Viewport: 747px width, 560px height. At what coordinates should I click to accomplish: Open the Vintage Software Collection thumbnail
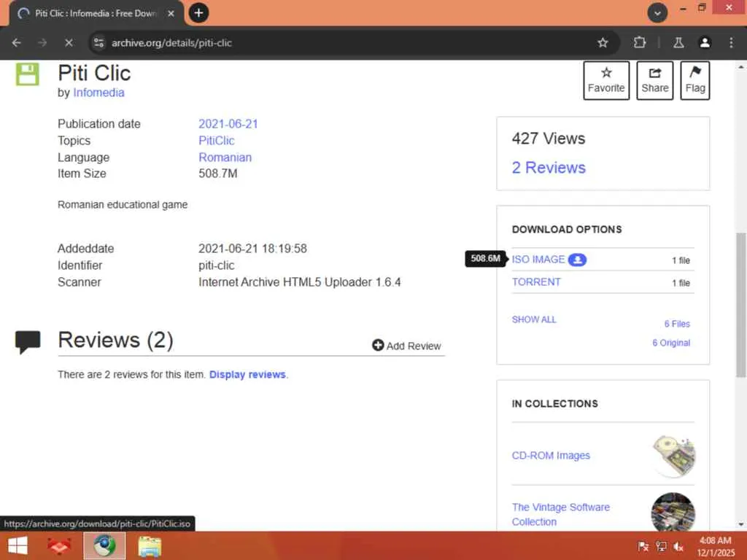point(673,512)
